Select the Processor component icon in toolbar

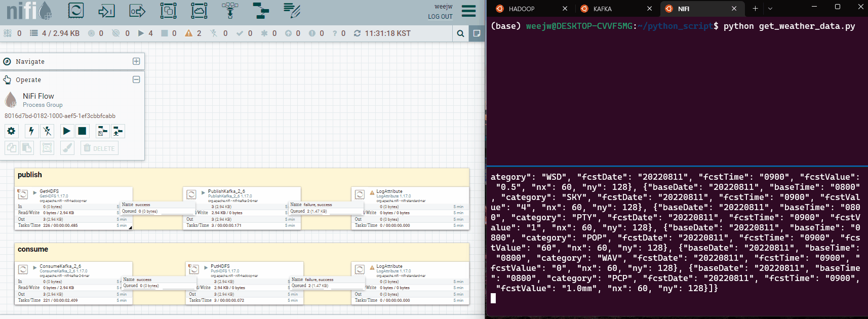click(x=75, y=11)
